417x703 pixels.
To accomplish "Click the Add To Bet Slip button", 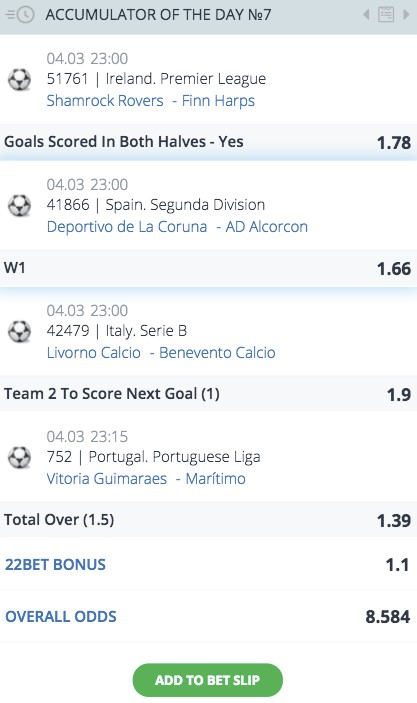I will tap(208, 680).
